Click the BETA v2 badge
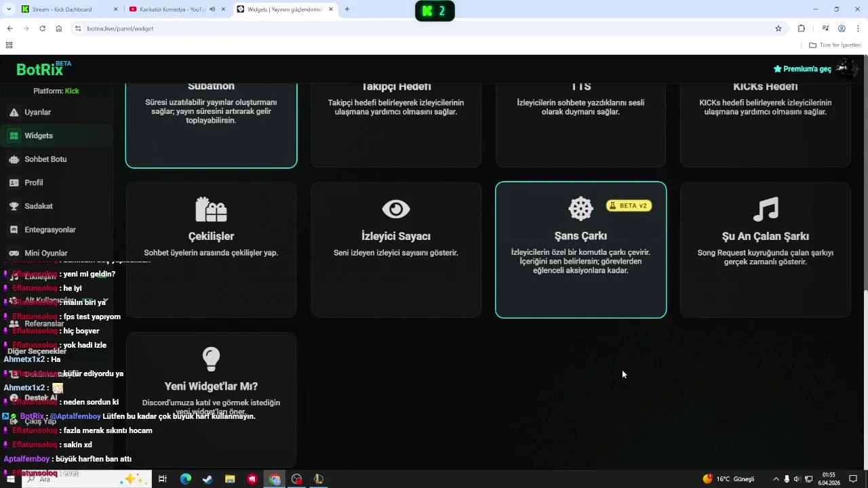The width and height of the screenshot is (868, 488). coord(629,205)
